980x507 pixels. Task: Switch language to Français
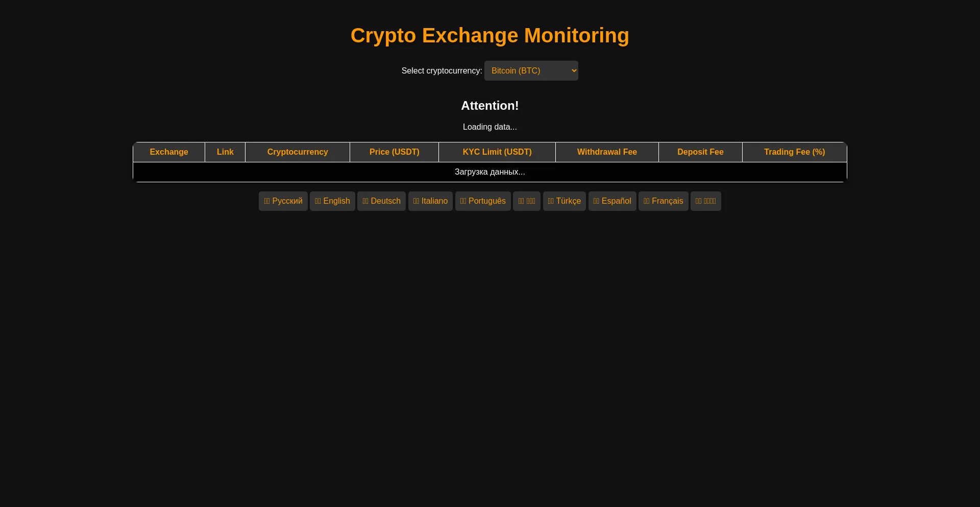663,201
